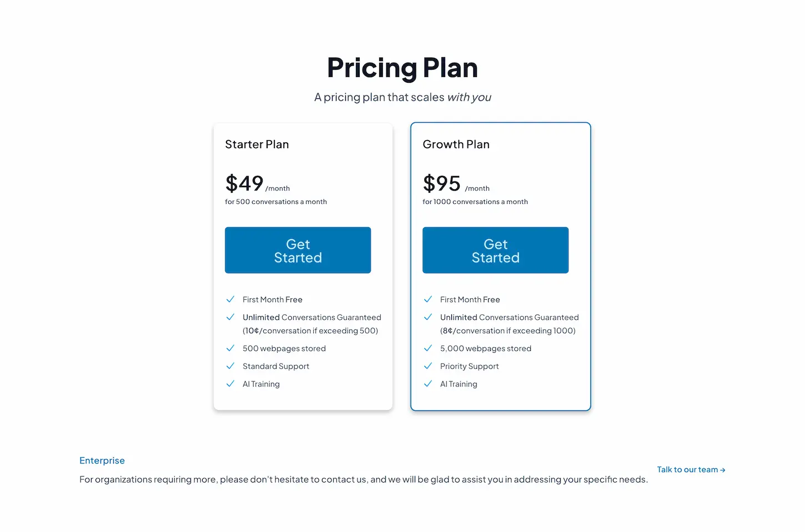Click the checkmark beside AI Training in Starter Plan
The height and width of the screenshot is (532, 805).
[x=230, y=384]
